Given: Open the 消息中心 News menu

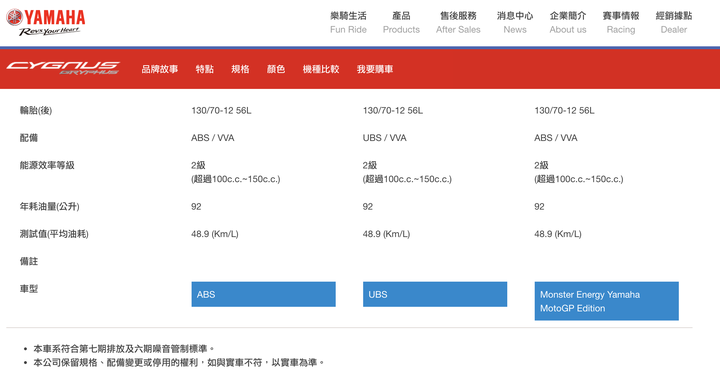Looking at the screenshot, I should (x=515, y=23).
